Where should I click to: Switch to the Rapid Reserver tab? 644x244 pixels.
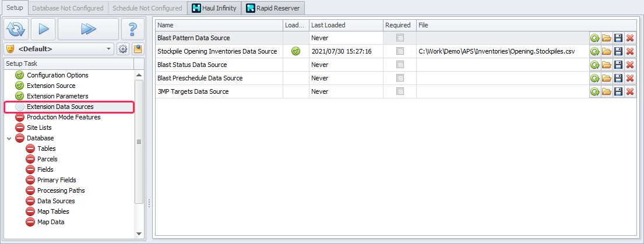(273, 8)
